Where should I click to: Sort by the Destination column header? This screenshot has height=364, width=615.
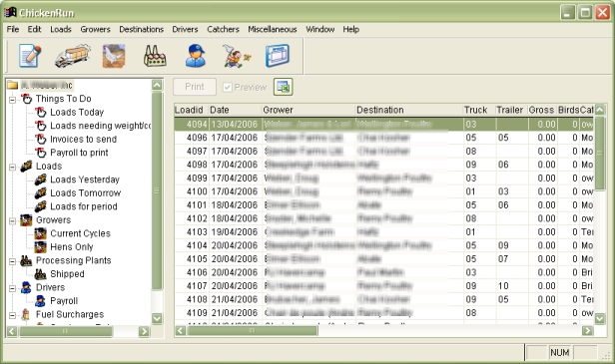(408, 110)
